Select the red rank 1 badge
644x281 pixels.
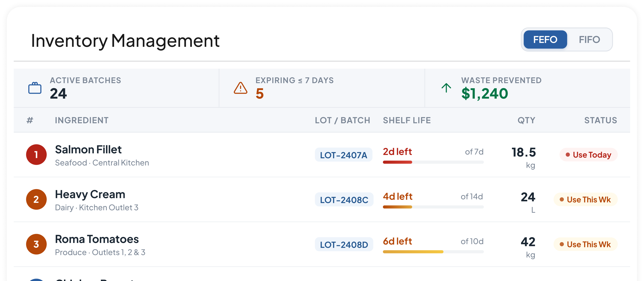[36, 155]
